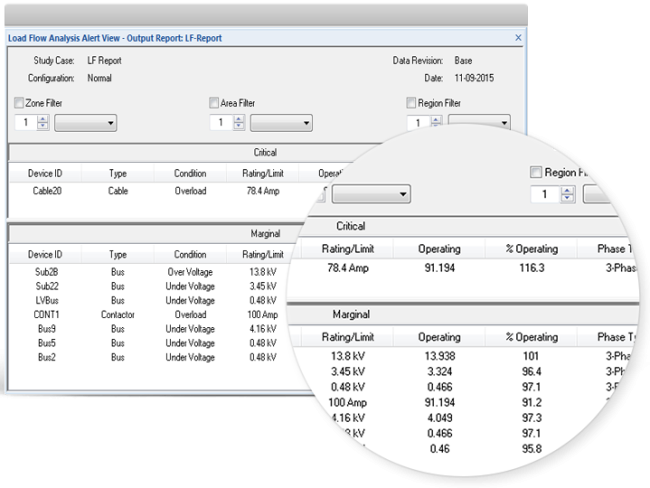Enable the Area Filter checkbox
The height and width of the screenshot is (488, 650).
click(x=214, y=103)
